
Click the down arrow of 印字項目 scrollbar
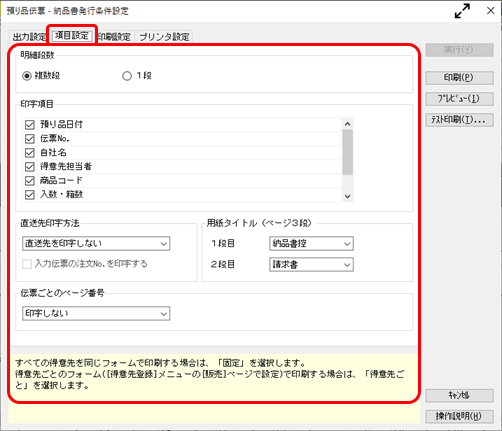[x=348, y=196]
